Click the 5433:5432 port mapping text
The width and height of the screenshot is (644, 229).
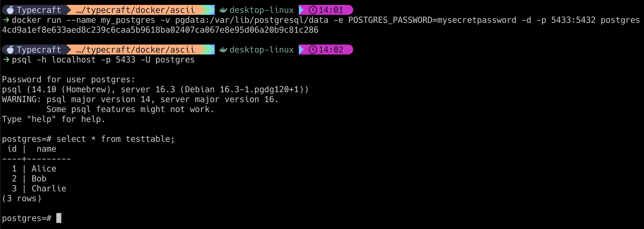573,20
